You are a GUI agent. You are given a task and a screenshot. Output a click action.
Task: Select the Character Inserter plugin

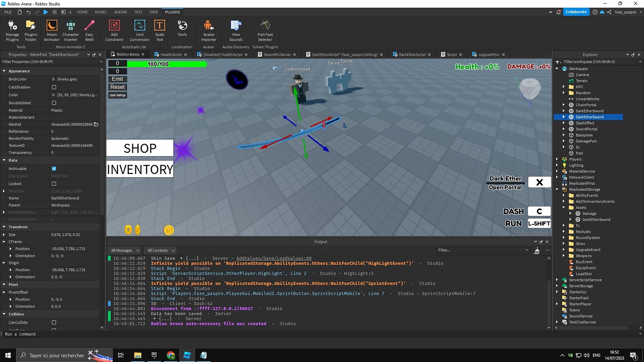(70, 31)
